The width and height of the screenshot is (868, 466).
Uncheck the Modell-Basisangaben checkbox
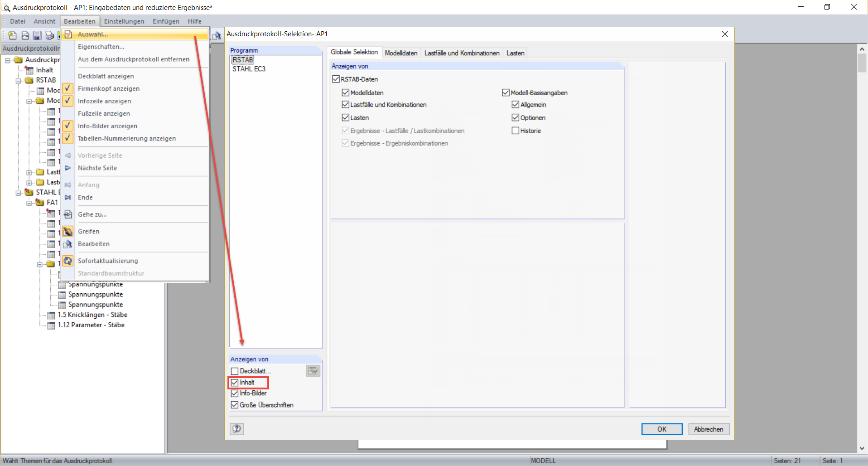[506, 92]
